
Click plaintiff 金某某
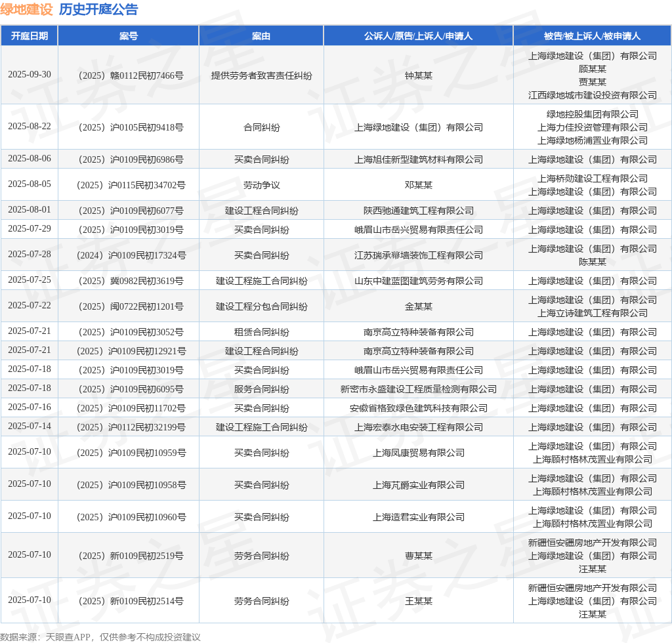418,306
